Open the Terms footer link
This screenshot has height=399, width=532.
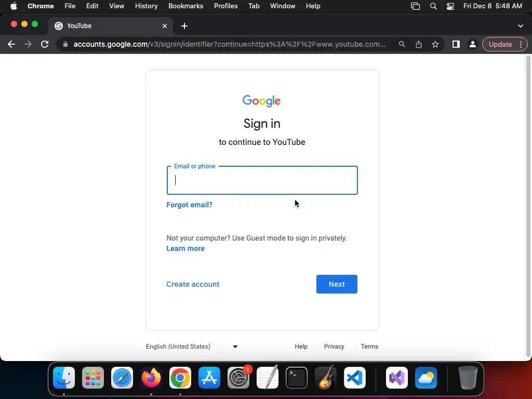coord(369,347)
